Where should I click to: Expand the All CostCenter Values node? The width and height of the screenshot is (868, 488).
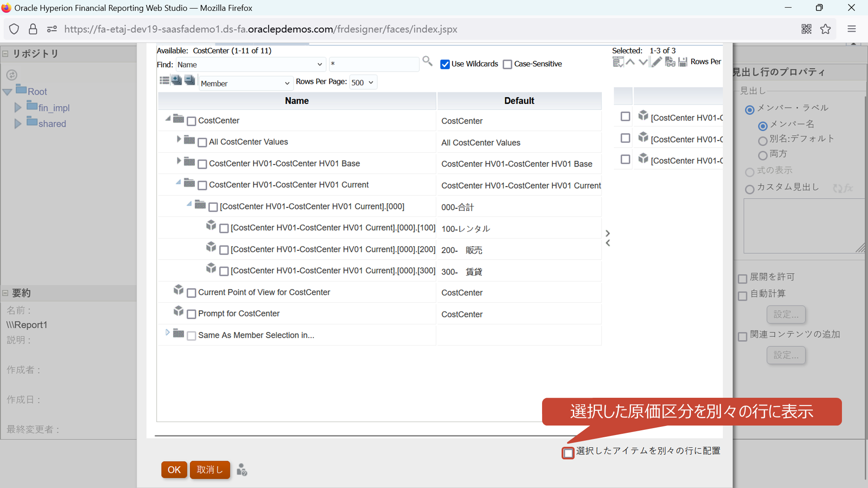click(x=178, y=139)
